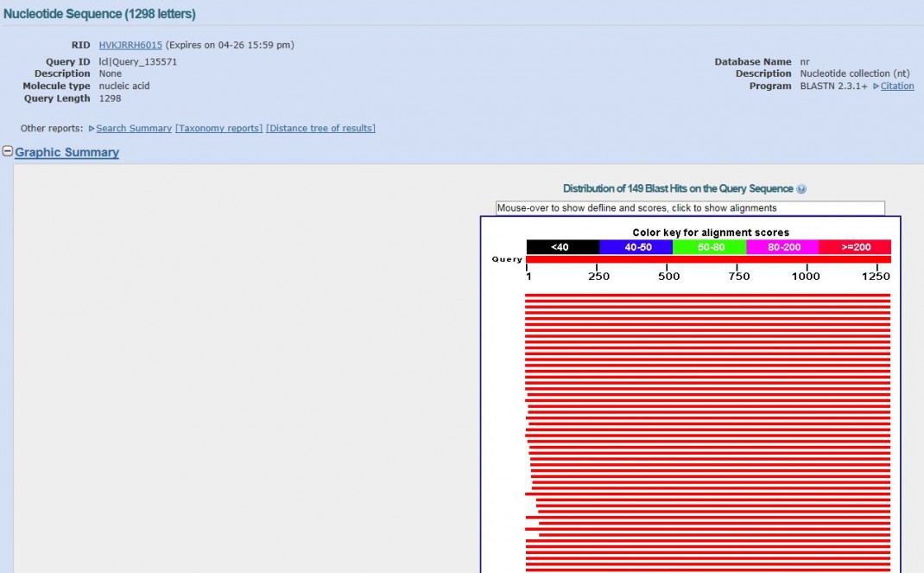
Task: Click the Graphic Summary heading
Action: coord(66,153)
